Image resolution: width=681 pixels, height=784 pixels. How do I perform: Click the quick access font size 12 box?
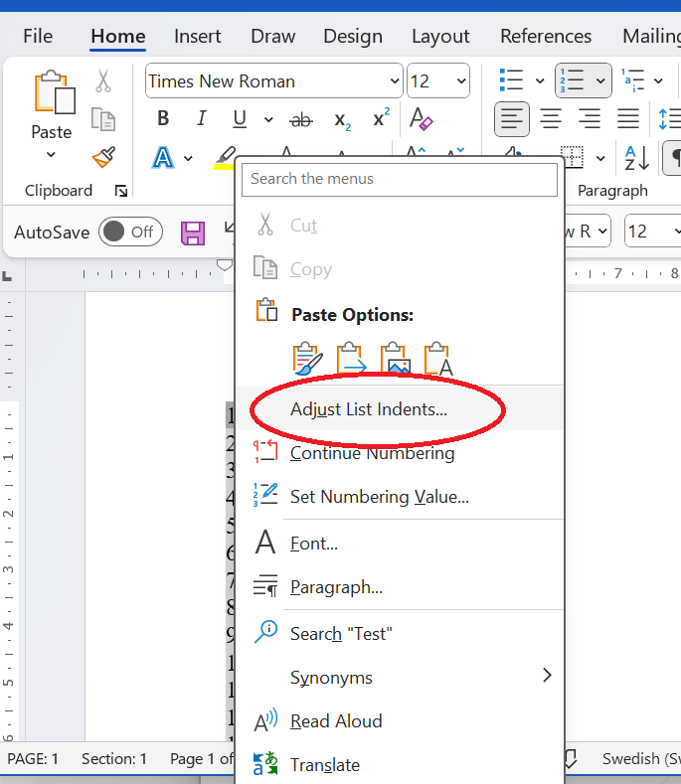652,231
